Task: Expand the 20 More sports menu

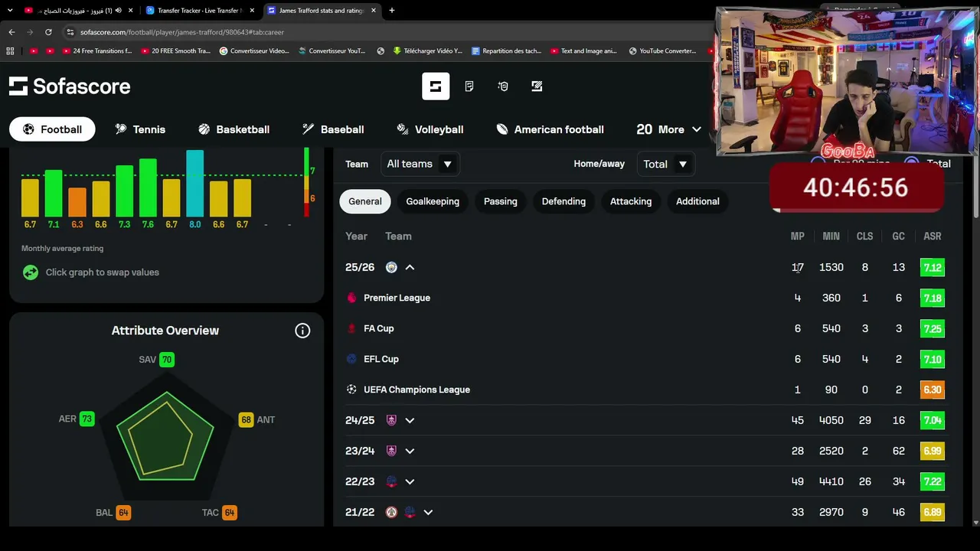Action: 668,129
